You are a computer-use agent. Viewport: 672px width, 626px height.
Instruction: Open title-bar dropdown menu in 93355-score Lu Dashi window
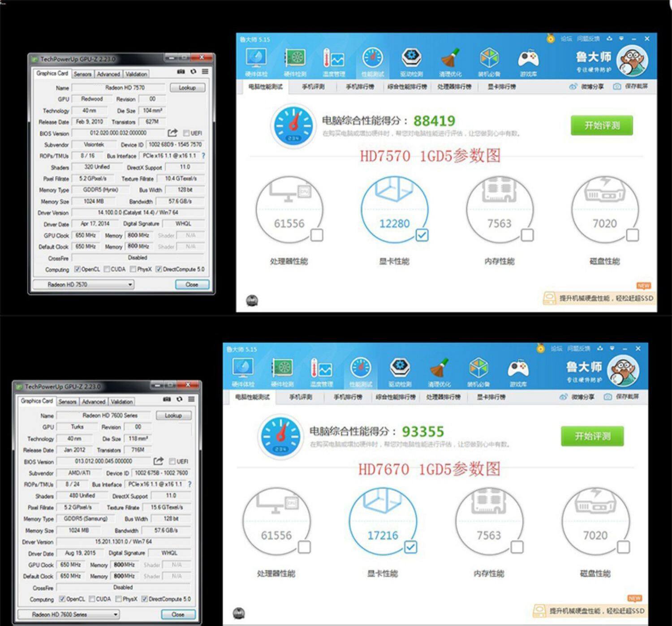612,348
